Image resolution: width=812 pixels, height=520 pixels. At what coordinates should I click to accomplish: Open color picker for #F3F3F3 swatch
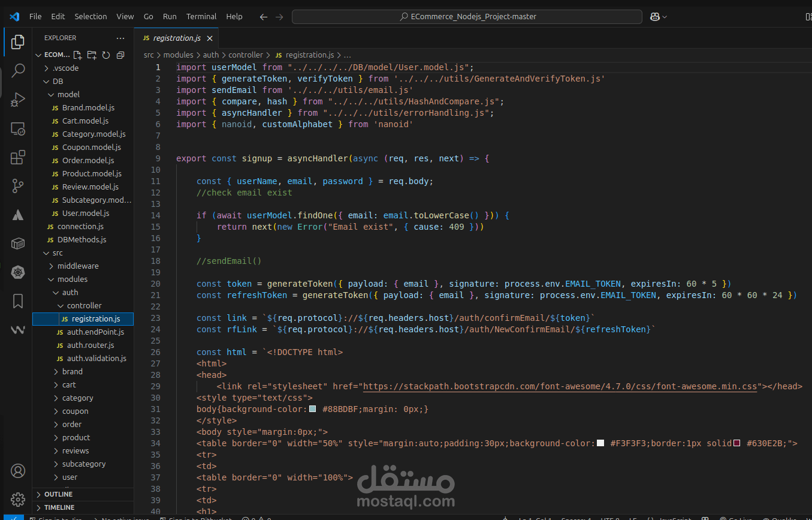pyautogui.click(x=600, y=444)
